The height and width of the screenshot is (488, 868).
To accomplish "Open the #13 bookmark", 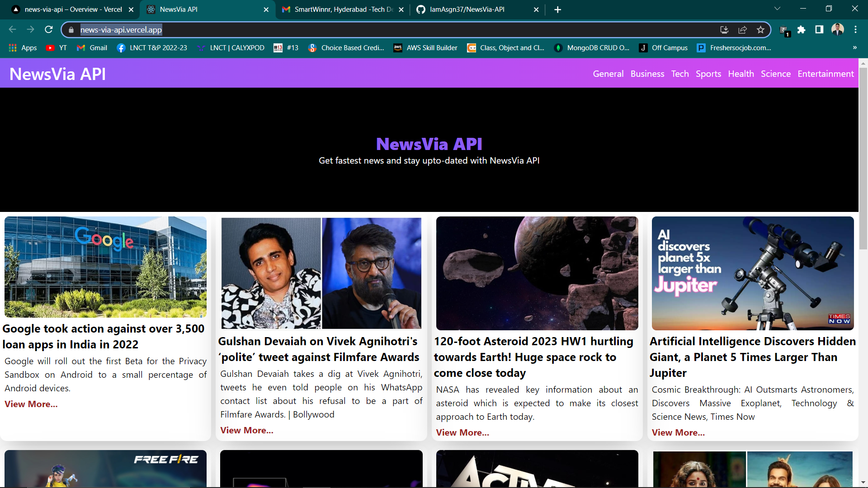I will (x=286, y=48).
